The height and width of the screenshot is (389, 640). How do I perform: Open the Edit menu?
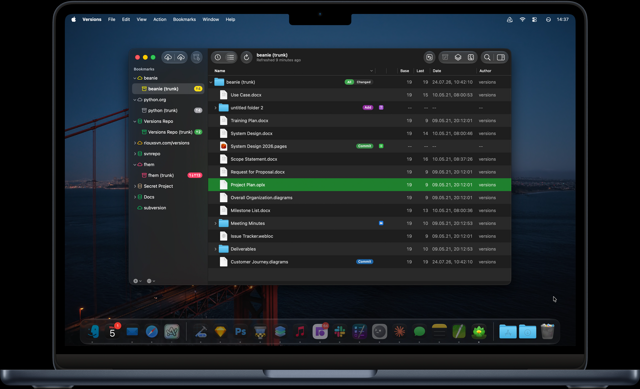point(126,19)
